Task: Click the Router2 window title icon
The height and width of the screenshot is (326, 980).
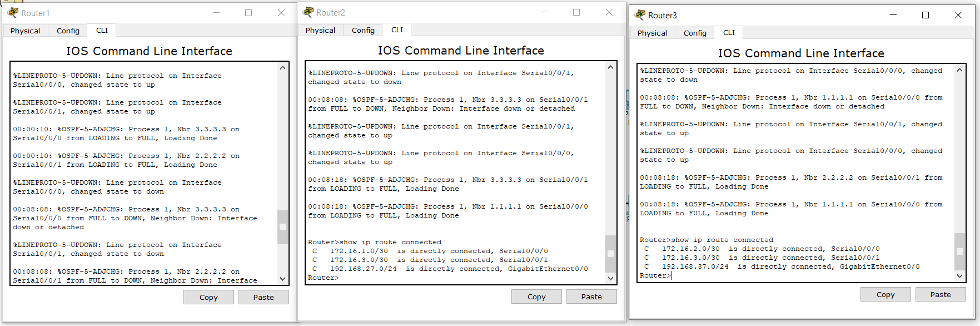Action: [x=309, y=12]
